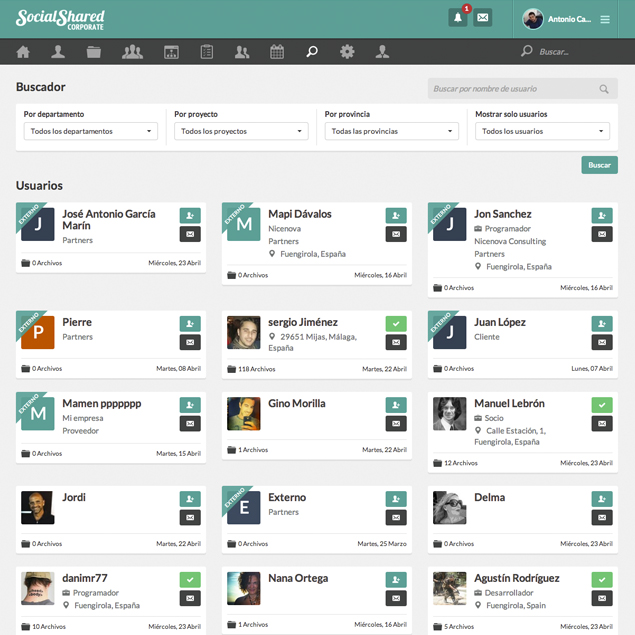Toggle green check on sergio Jiménez card
Viewport: 635px width, 635px height.
pos(396,324)
